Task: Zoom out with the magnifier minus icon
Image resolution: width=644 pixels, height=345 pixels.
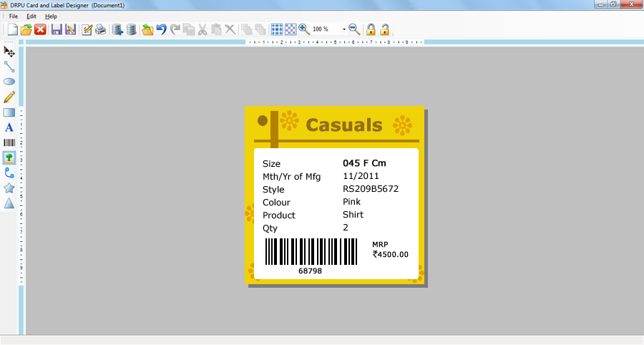Action: 354,29
